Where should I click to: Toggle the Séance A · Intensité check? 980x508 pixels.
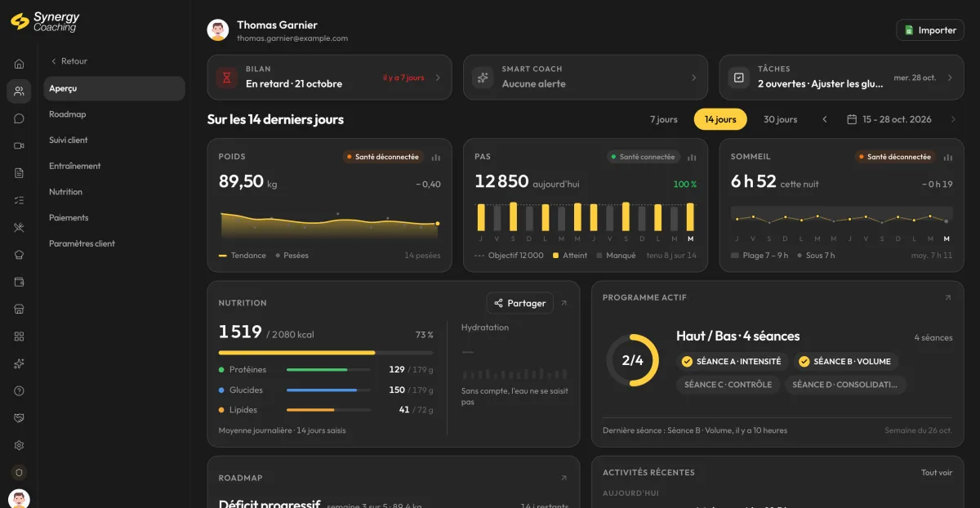click(x=687, y=361)
